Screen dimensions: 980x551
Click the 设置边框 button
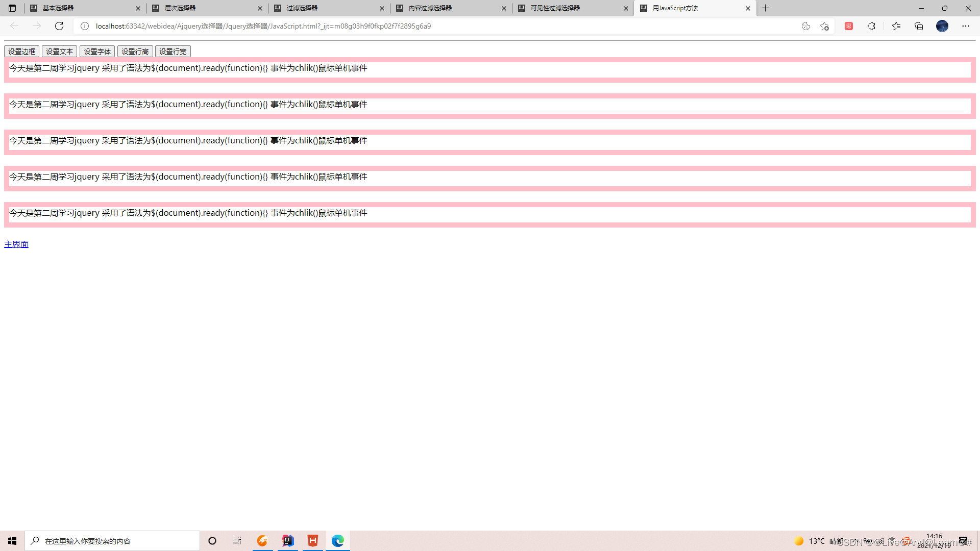click(x=21, y=52)
